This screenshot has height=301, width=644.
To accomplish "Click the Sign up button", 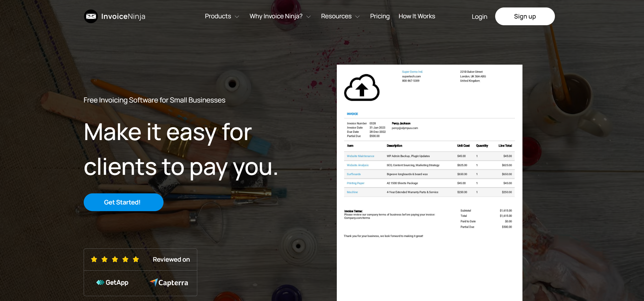I will [x=525, y=16].
